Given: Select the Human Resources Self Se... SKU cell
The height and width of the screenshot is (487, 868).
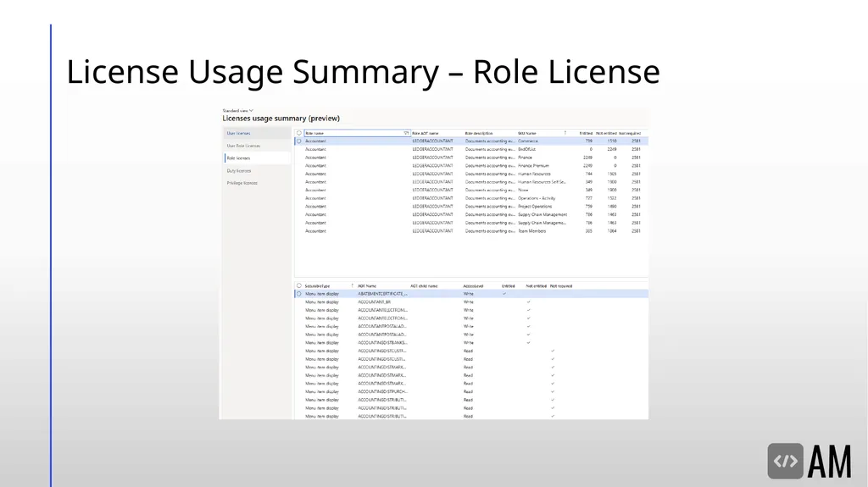Looking at the screenshot, I should tap(542, 182).
